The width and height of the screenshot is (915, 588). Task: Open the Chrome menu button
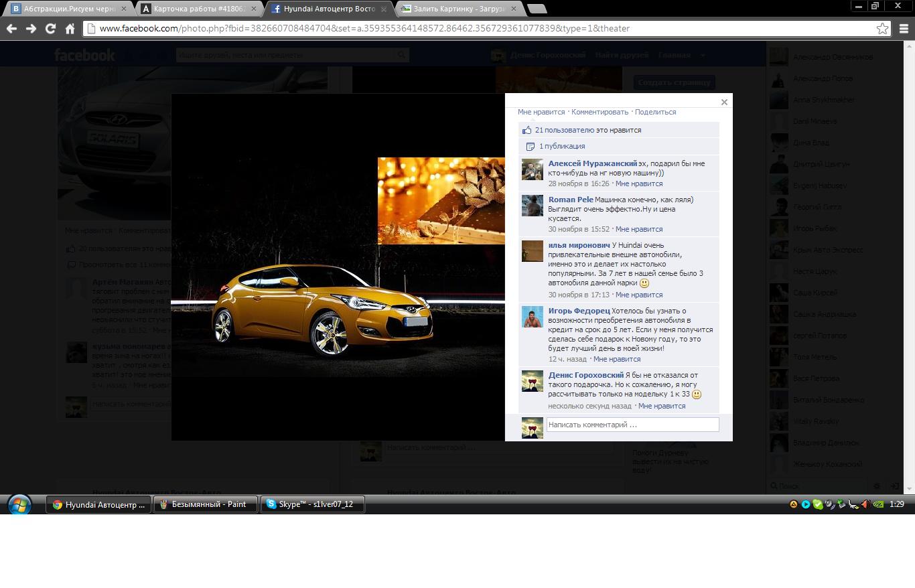(x=904, y=29)
